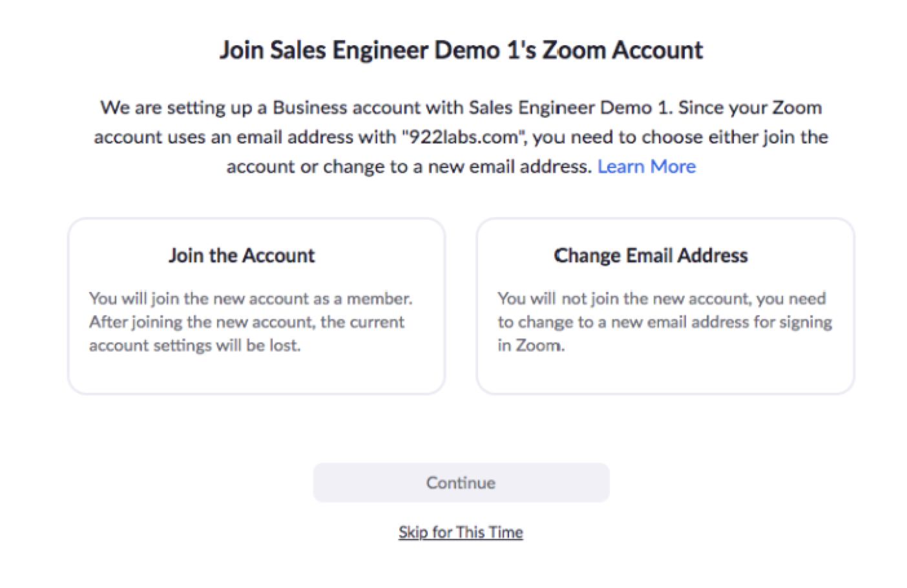Select the Change Email Address option card
This screenshot has height=588, width=907.
665,306
